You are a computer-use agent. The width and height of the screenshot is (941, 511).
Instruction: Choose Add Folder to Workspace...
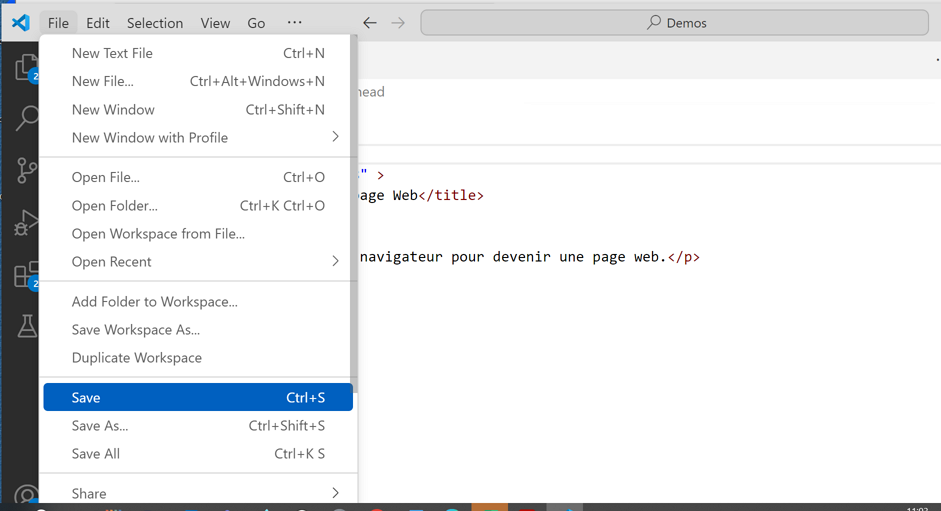(x=198, y=301)
